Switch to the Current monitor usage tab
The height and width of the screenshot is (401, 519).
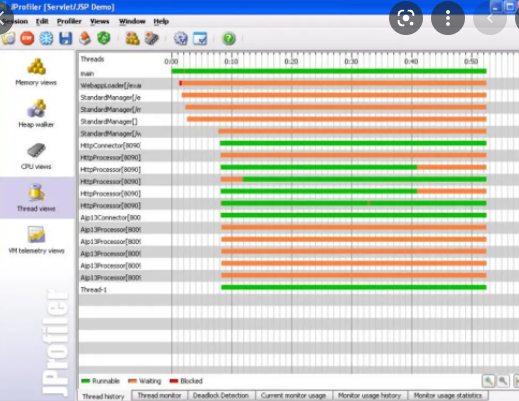pos(293,395)
